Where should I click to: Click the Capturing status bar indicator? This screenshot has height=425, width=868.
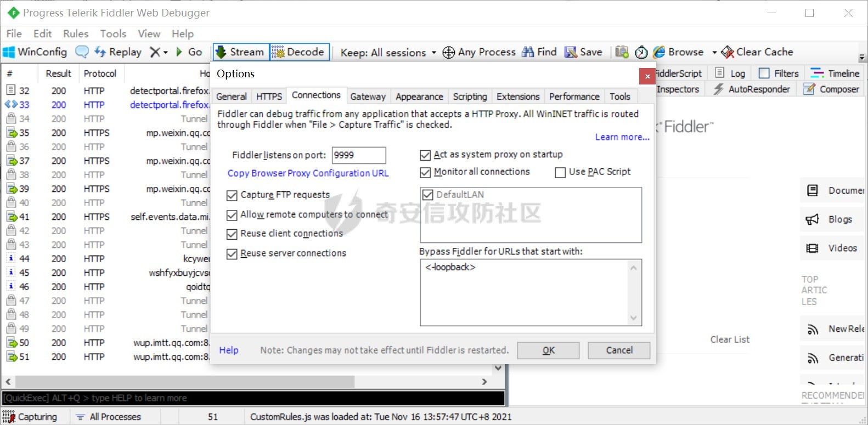tap(30, 417)
